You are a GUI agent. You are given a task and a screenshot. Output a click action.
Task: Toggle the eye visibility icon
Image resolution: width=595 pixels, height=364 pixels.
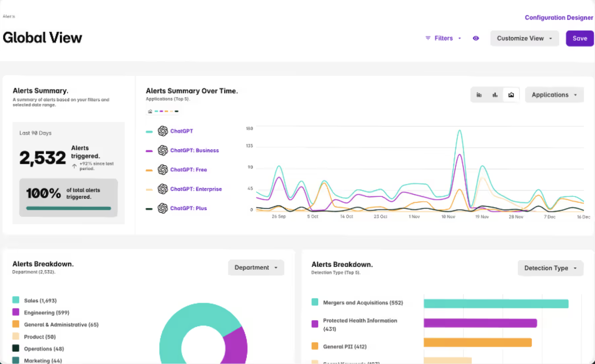click(x=476, y=38)
